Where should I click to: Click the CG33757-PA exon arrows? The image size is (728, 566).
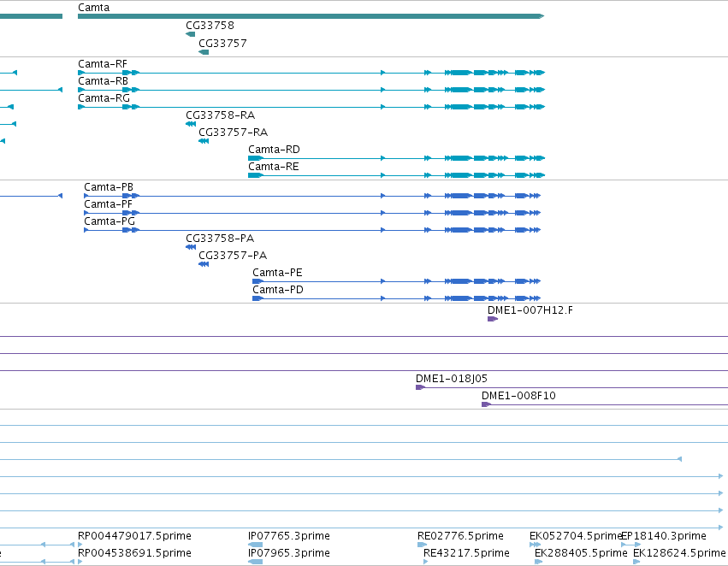coord(204,264)
